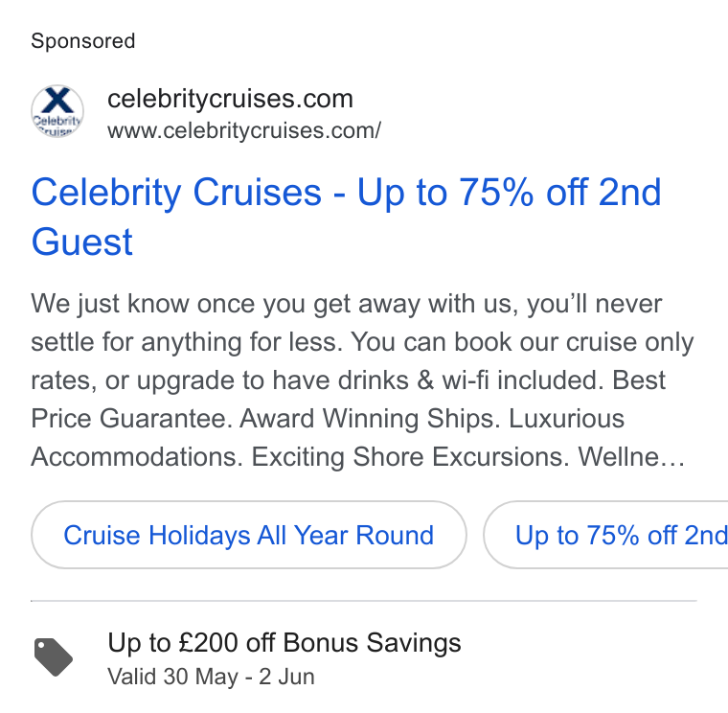Click the Celebrity Cruises X logo icon

coord(57,111)
